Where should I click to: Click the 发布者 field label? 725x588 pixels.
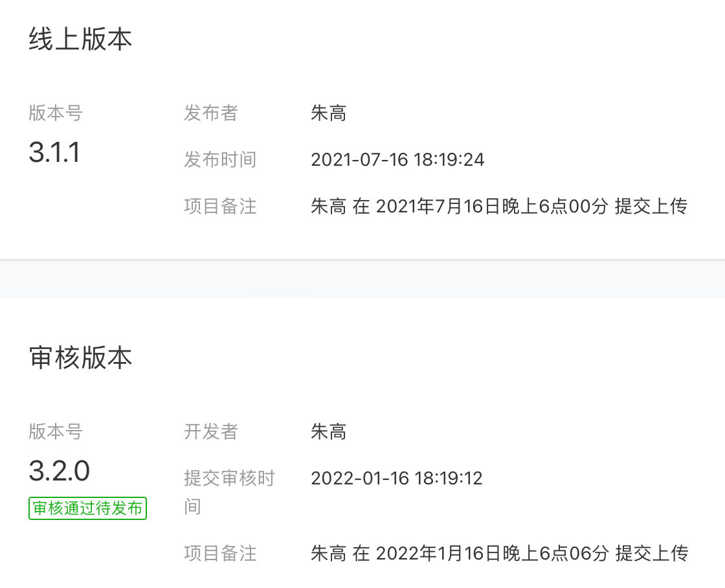coord(211,113)
